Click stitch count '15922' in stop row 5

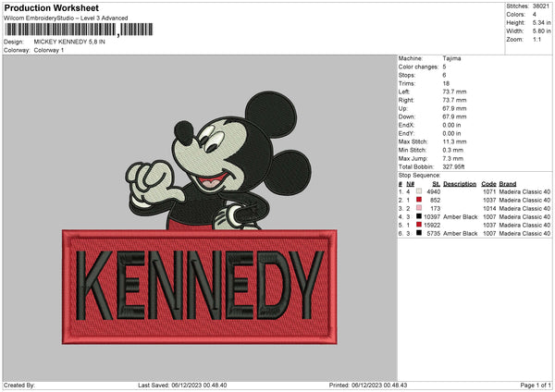point(432,225)
